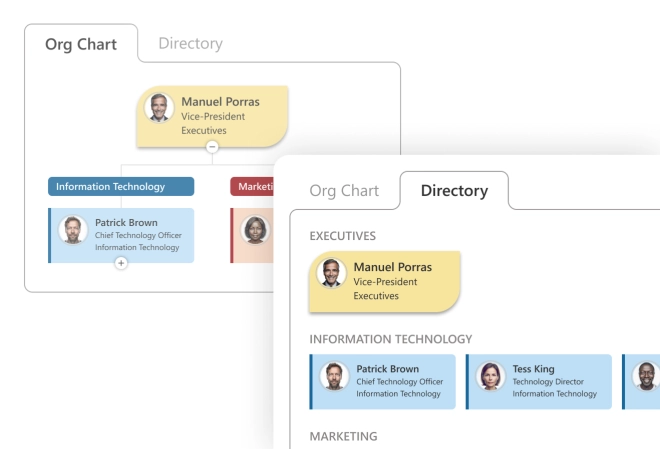Viewport: 660px width, 449px height.
Task: Click 'Chief Technology Officer' text in org chart
Action: [138, 235]
